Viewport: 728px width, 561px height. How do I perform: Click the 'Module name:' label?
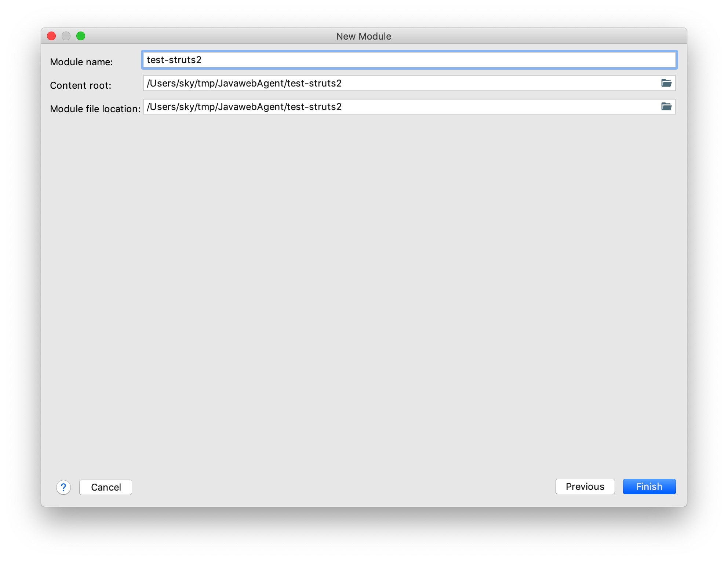click(x=81, y=62)
